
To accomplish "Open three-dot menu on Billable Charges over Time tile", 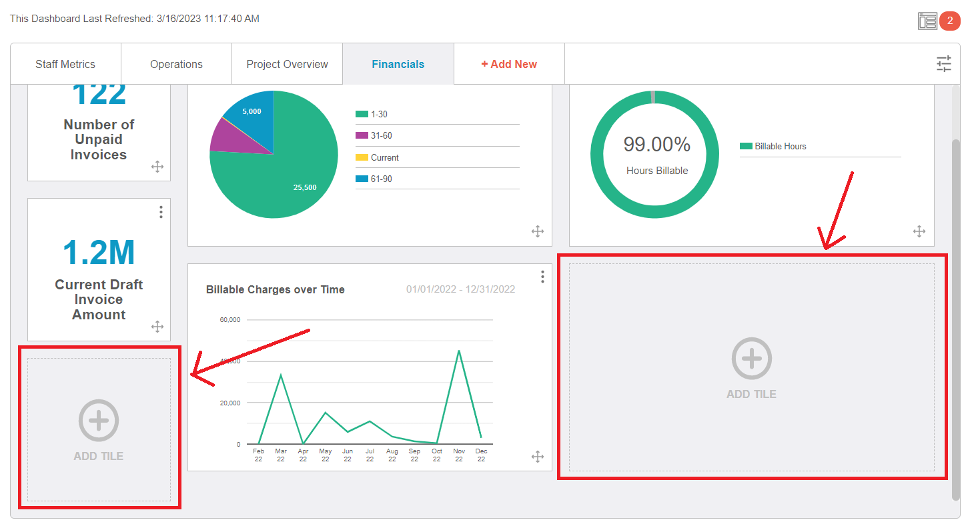I will 542,276.
